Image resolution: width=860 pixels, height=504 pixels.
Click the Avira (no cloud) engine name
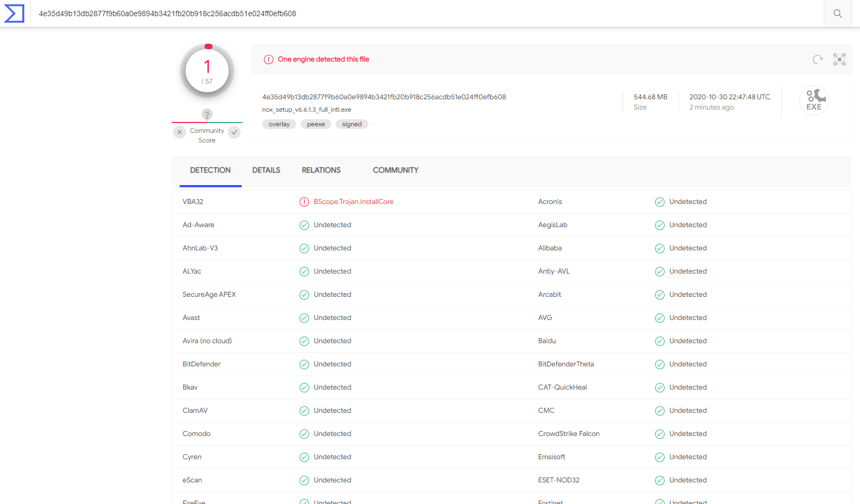coord(207,341)
